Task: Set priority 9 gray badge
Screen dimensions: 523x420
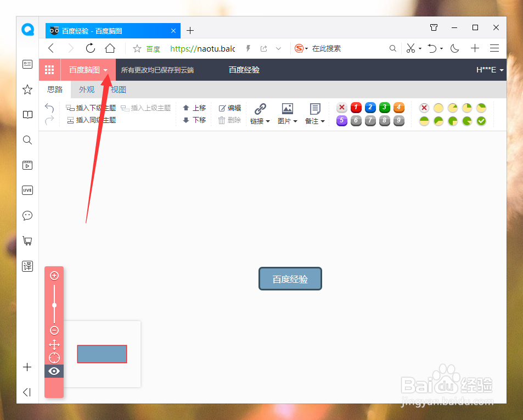Action: (x=398, y=120)
